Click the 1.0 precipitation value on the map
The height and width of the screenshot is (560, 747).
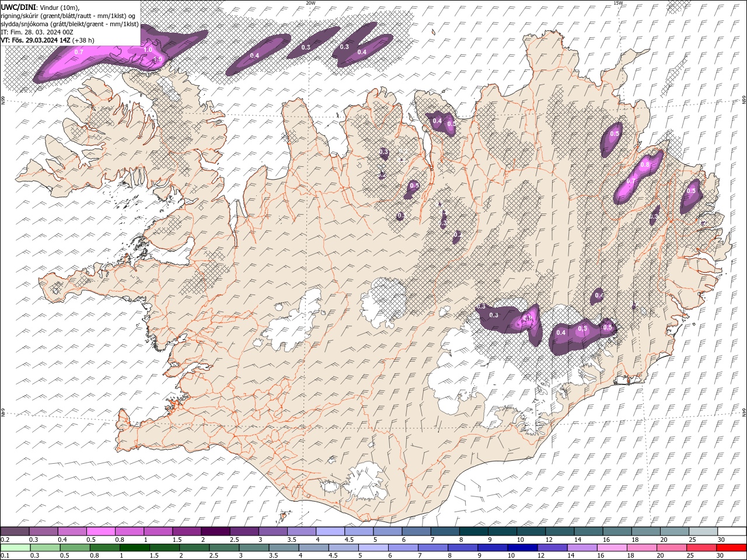[148, 50]
